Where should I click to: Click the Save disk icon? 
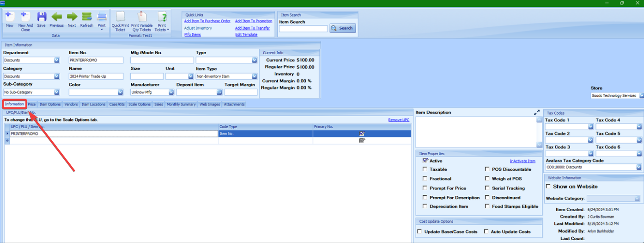(x=41, y=18)
